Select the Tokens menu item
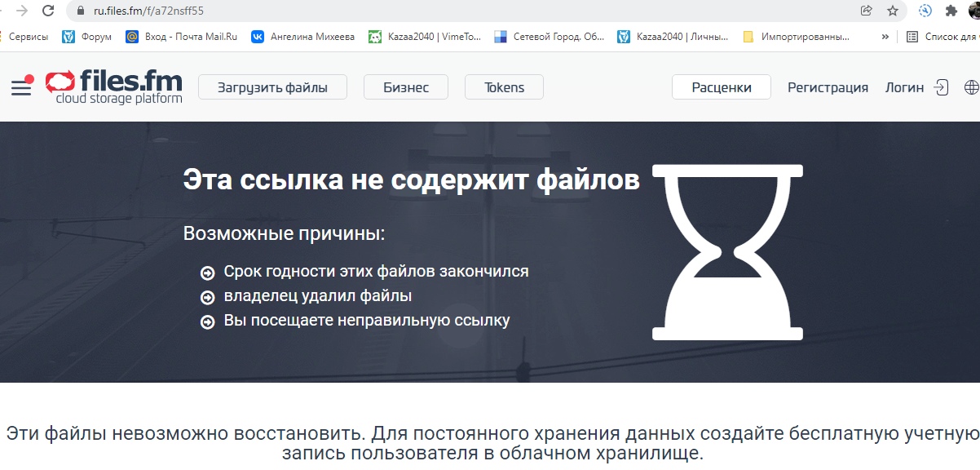980x470 pixels. (504, 87)
